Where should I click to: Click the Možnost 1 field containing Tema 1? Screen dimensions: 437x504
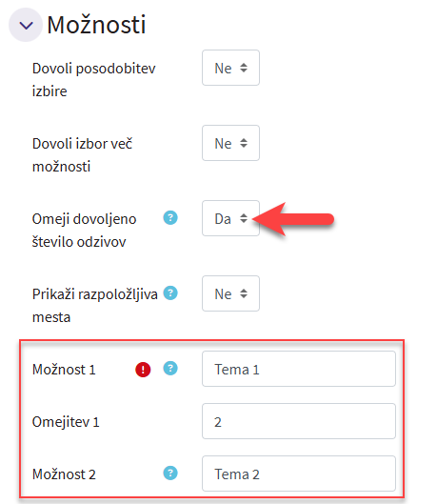(x=299, y=369)
